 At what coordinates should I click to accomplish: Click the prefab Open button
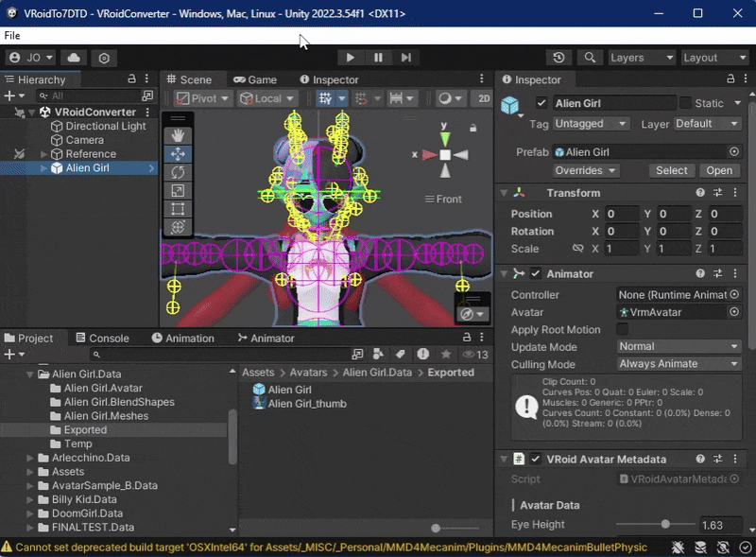[719, 170]
